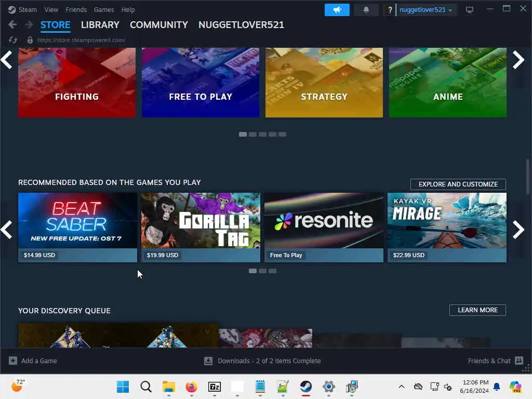This screenshot has height=399, width=532.
Task: Open the Friends & Chat link
Action: click(x=489, y=361)
